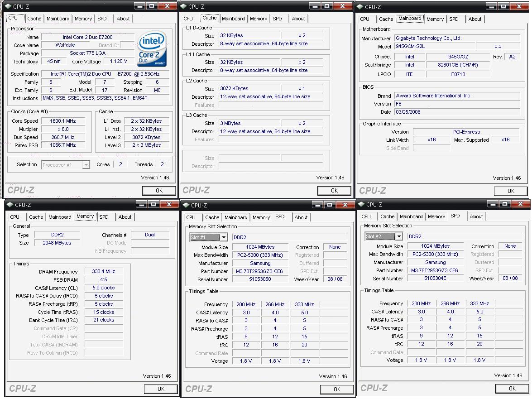Screen dimensions: 532x399
Task: Open the Slot #2 memory slot dropdown
Action: [x=399, y=236]
